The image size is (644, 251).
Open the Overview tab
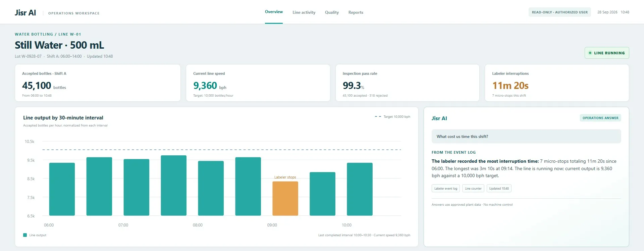point(274,12)
